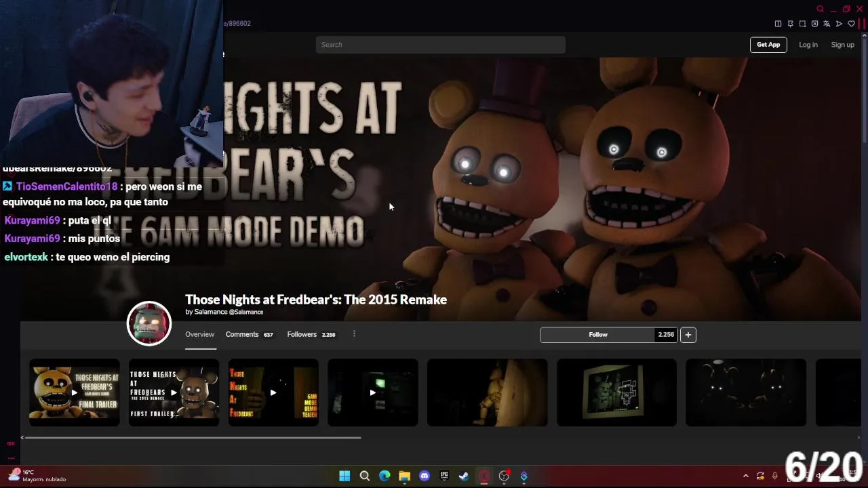Click the translate page icon
868x488 pixels.
827,24
